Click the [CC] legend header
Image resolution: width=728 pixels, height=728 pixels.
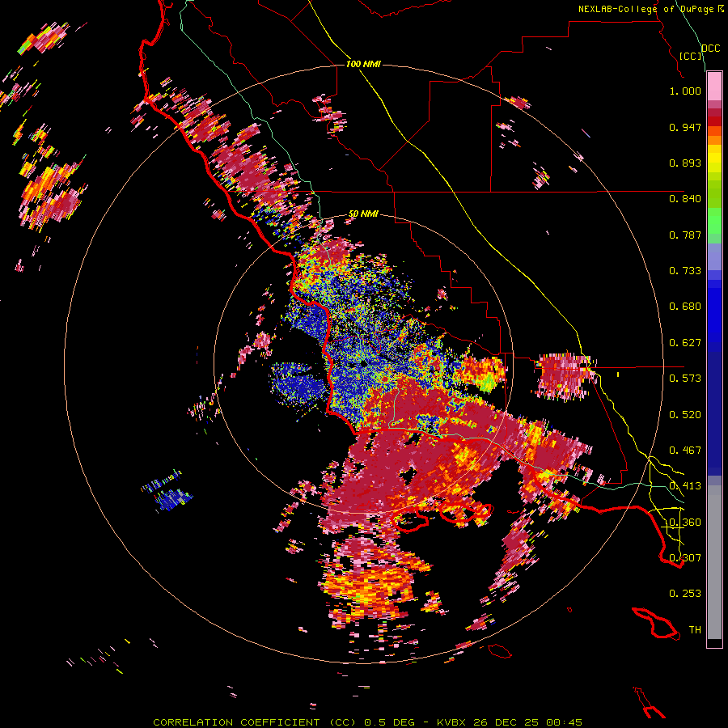(691, 56)
